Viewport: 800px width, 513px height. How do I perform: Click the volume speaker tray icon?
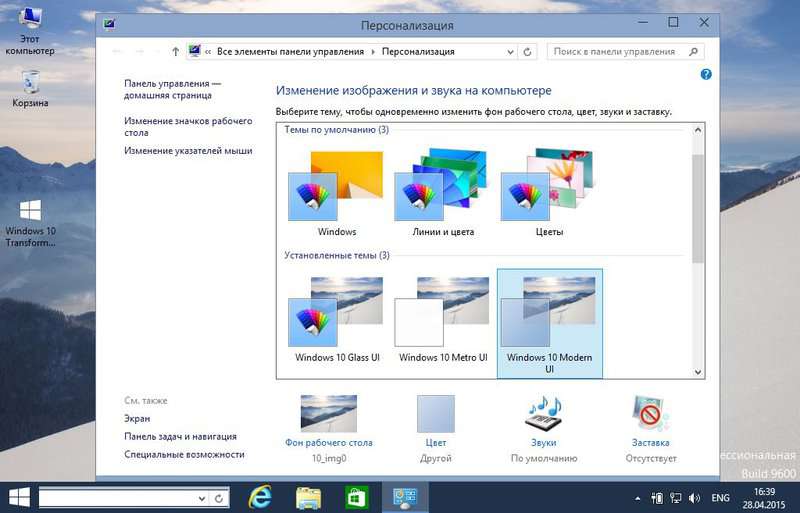[x=694, y=498]
